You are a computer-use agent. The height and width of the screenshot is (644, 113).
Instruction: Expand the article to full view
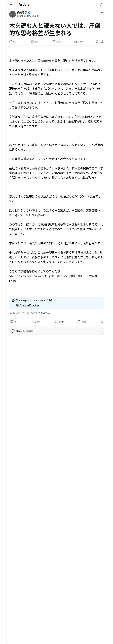tap(101, 5)
